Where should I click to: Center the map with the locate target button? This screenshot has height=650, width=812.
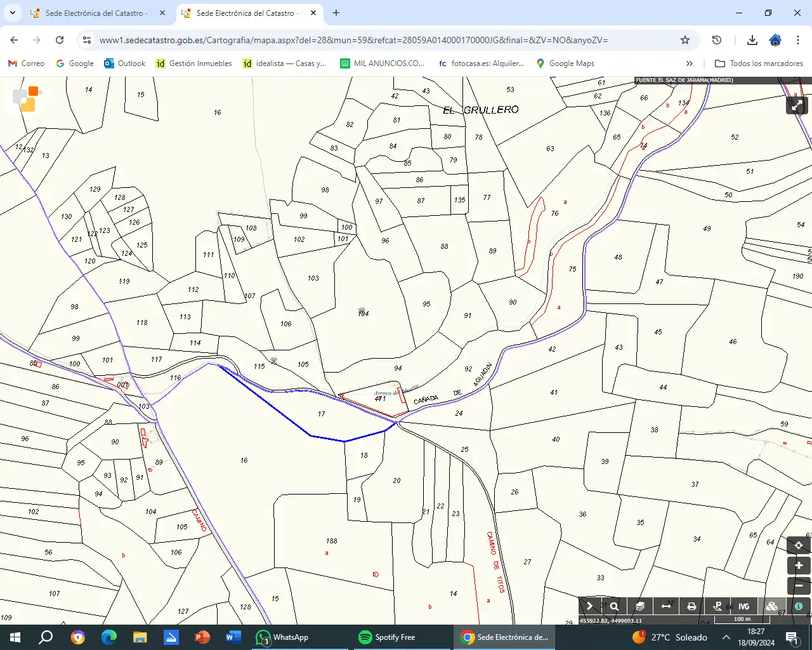799,545
